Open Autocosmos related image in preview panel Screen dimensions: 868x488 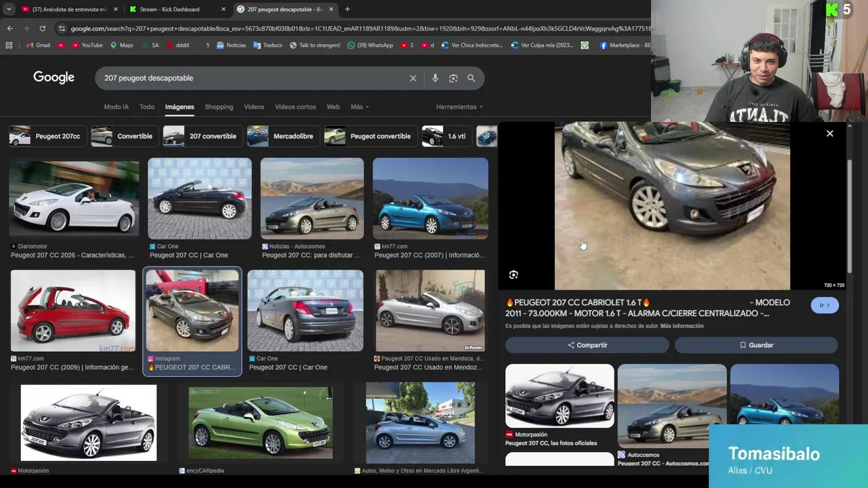(x=672, y=405)
